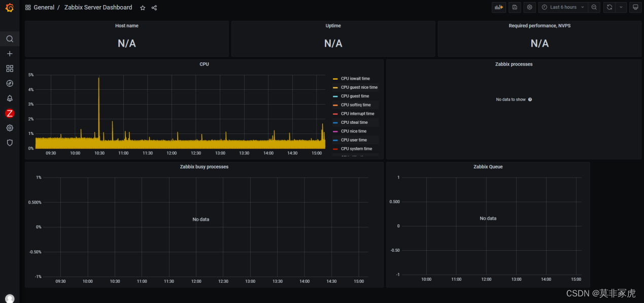This screenshot has width=644, height=303.
Task: Toggle CPU user time series
Action: pos(354,140)
